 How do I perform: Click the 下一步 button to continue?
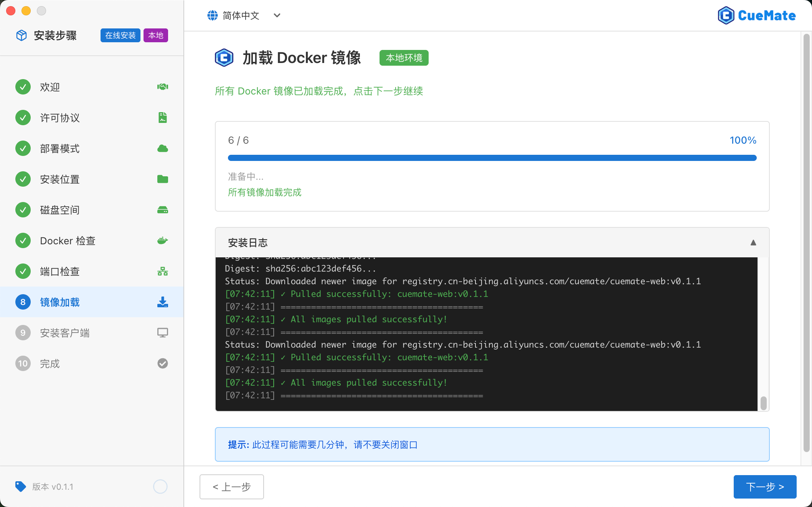coord(764,487)
